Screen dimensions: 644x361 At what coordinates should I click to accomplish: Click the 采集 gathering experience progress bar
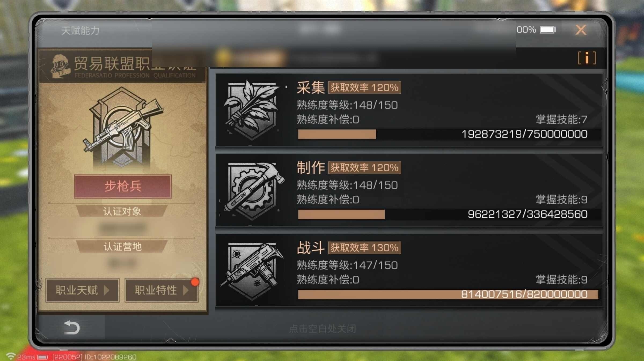pos(448,134)
